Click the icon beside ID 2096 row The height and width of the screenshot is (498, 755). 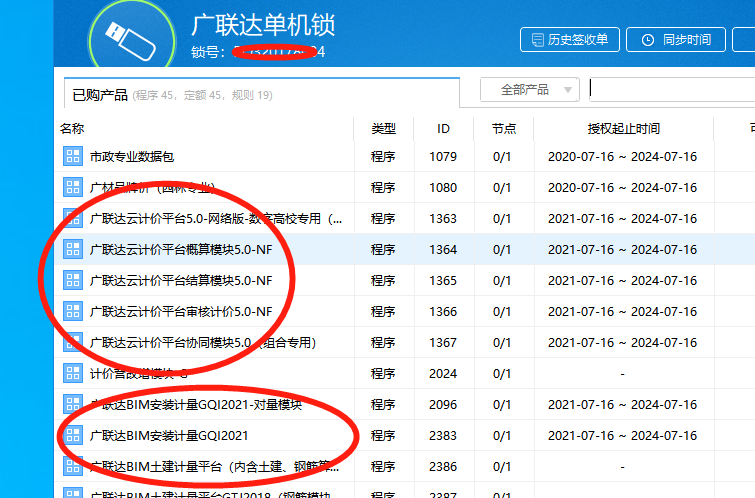tap(73, 404)
